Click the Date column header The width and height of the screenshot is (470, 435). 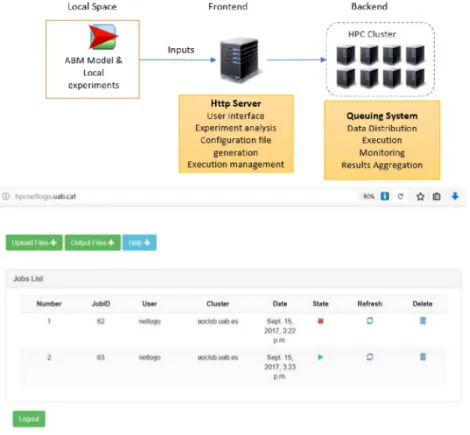[x=280, y=304]
